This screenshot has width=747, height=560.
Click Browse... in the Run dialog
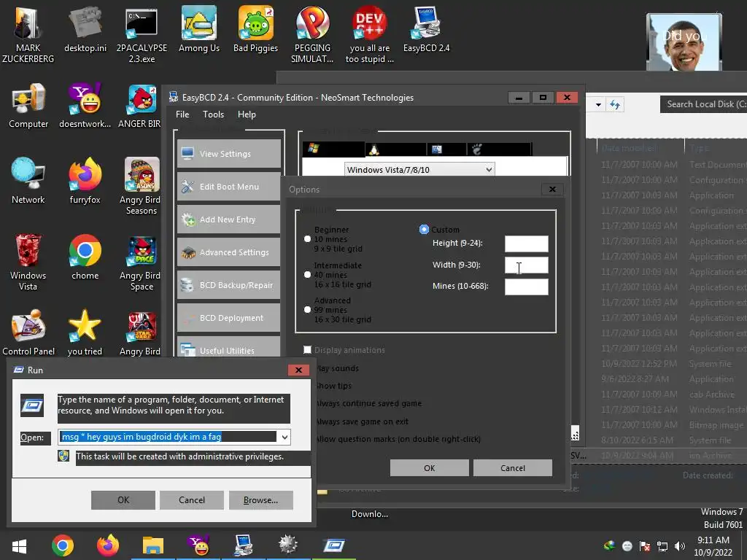[x=260, y=500]
